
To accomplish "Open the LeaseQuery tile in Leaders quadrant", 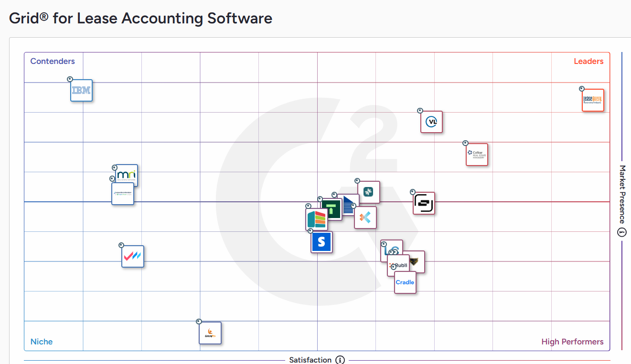I will tap(593, 100).
